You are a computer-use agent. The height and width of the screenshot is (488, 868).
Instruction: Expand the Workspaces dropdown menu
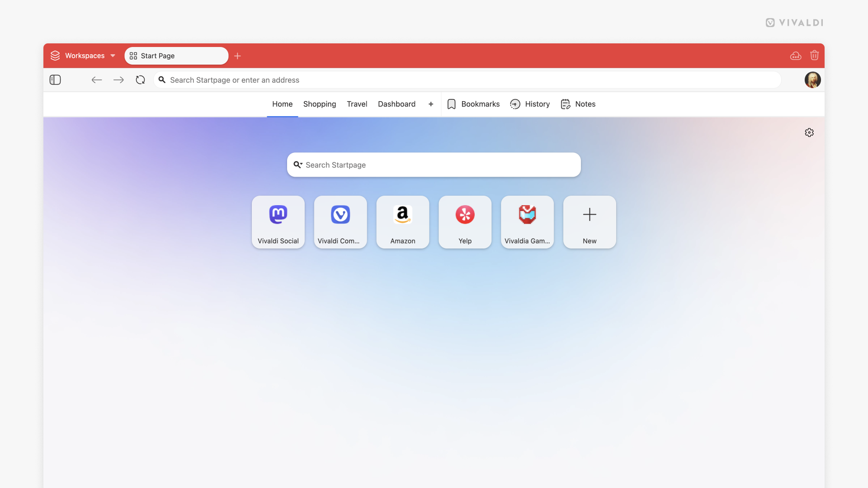[113, 56]
